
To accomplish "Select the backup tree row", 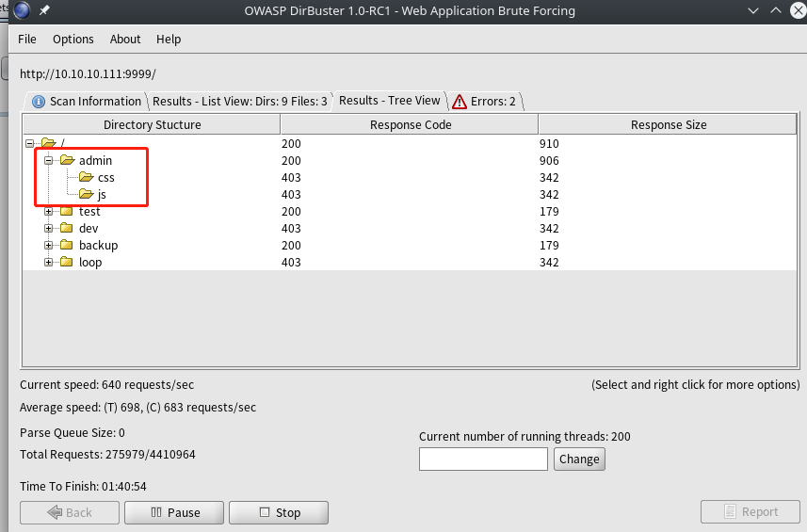I will pos(410,246).
